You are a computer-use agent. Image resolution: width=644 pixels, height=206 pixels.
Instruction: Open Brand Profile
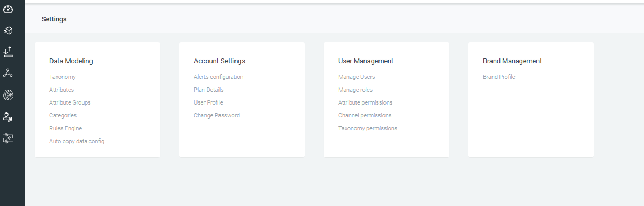coord(499,77)
